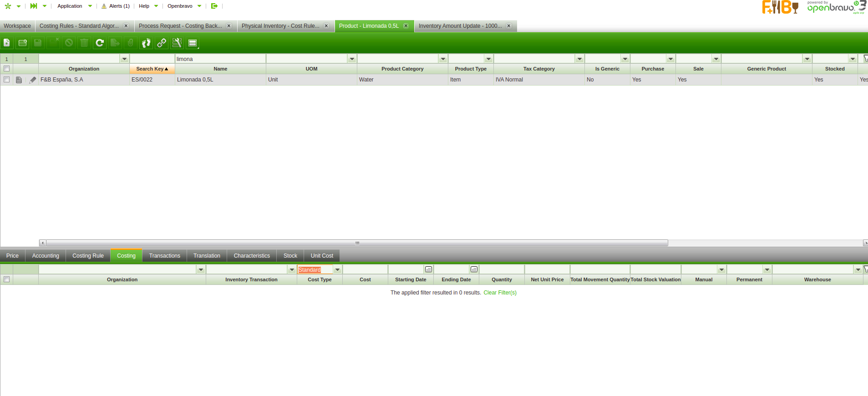Close the Costing Rules tab
Screen dimensions: 868x396
click(x=126, y=26)
